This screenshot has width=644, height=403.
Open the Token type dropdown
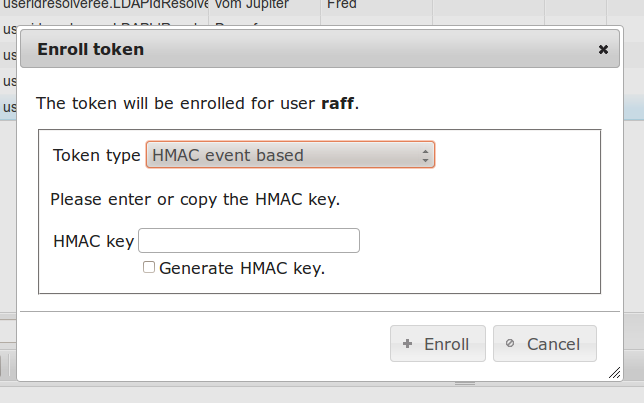[x=290, y=155]
